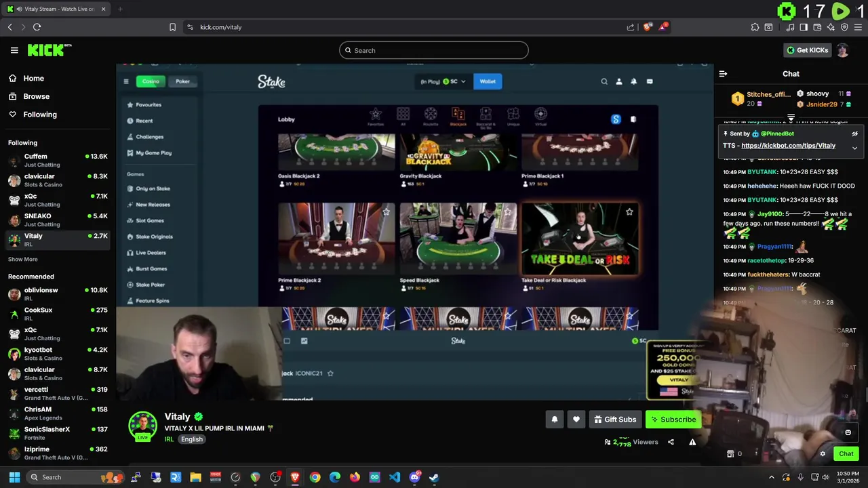Open kyootbot recommended channel
Image resolution: width=868 pixels, height=488 pixels.
(58, 353)
